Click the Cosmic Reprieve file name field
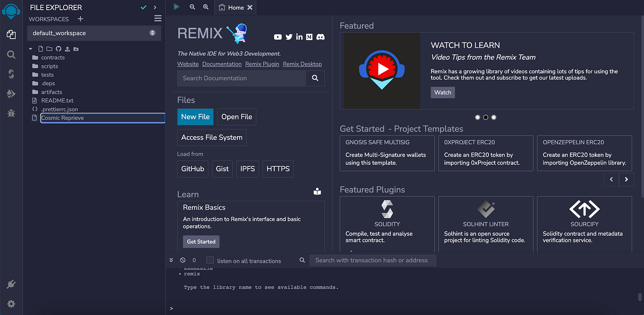This screenshot has width=644, height=315. pyautogui.click(x=103, y=118)
